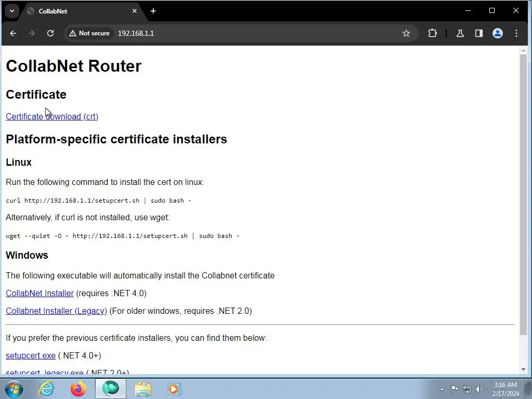Click the scrollbar down arrow
This screenshot has height=399, width=532.
point(523,369)
